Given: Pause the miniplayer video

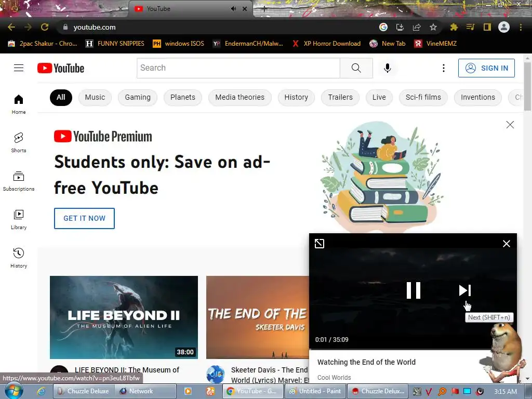Looking at the screenshot, I should pyautogui.click(x=413, y=290).
